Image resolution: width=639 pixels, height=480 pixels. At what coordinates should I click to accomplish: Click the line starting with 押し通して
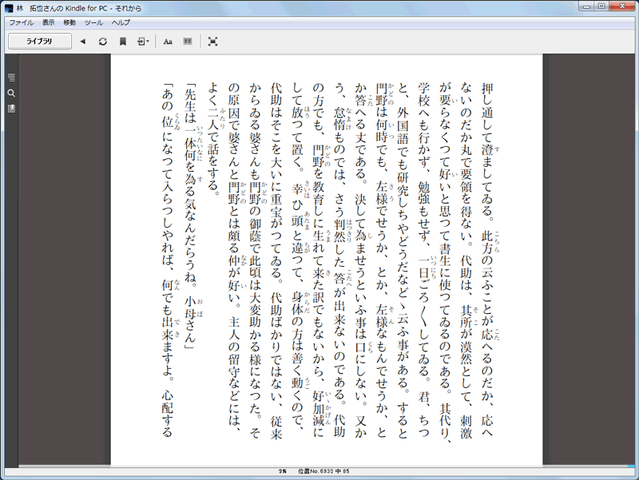tap(487, 259)
